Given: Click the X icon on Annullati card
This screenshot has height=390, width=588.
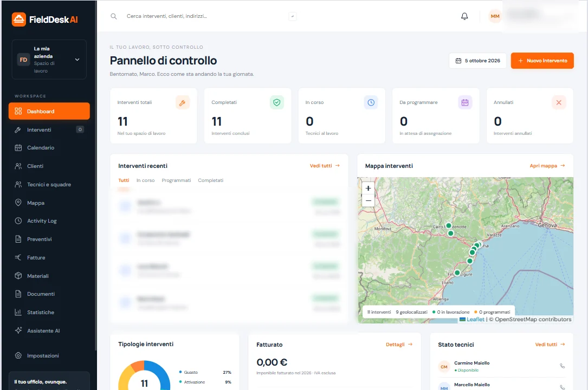Looking at the screenshot, I should click(x=559, y=103).
